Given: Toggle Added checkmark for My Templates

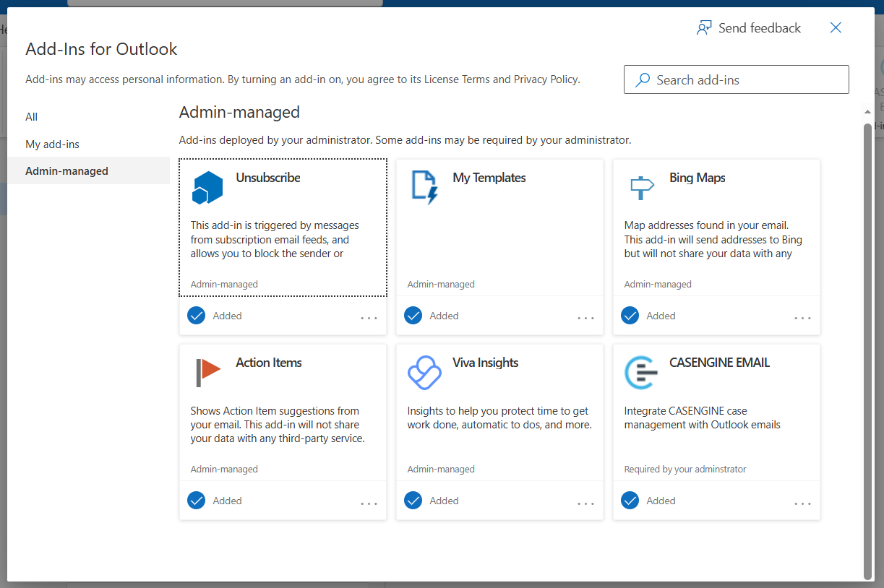Looking at the screenshot, I should [413, 316].
